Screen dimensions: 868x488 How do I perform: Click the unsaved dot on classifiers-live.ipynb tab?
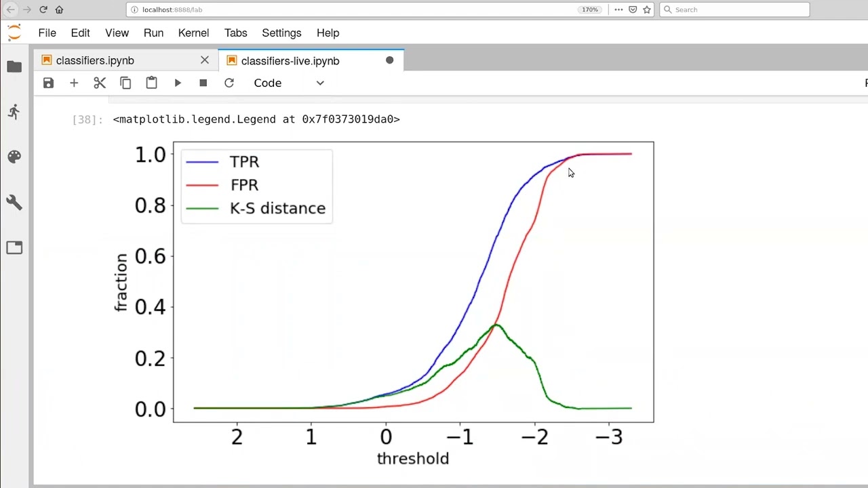(389, 60)
